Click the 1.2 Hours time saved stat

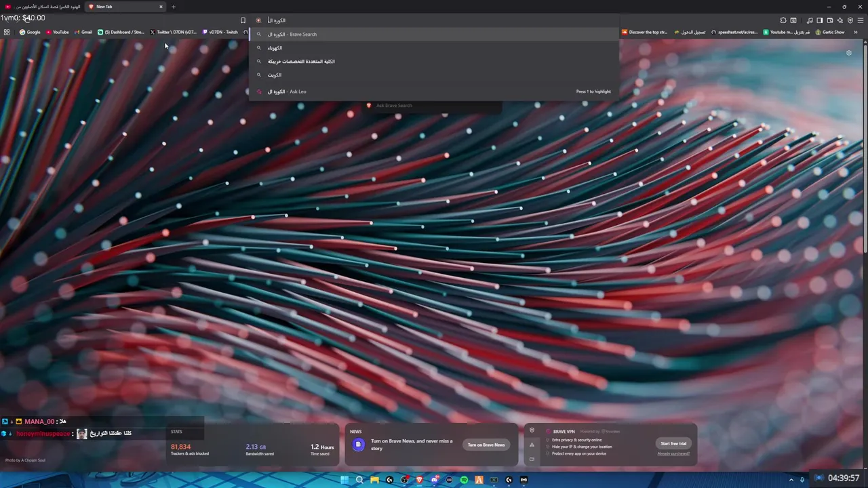(x=322, y=449)
